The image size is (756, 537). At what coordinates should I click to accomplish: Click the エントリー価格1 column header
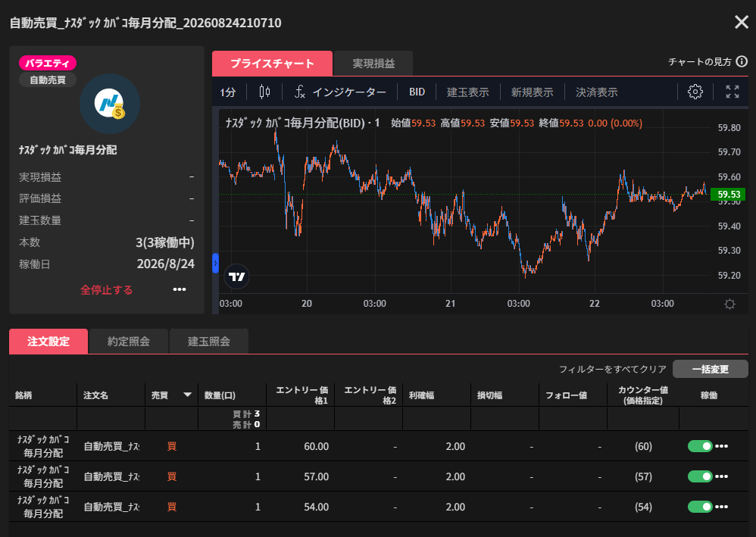(x=302, y=395)
